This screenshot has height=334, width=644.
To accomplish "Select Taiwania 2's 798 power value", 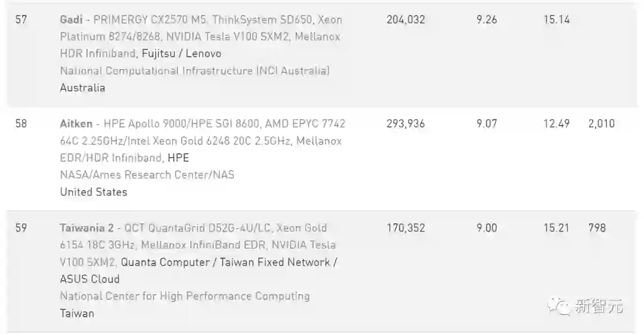I will (x=596, y=228).
